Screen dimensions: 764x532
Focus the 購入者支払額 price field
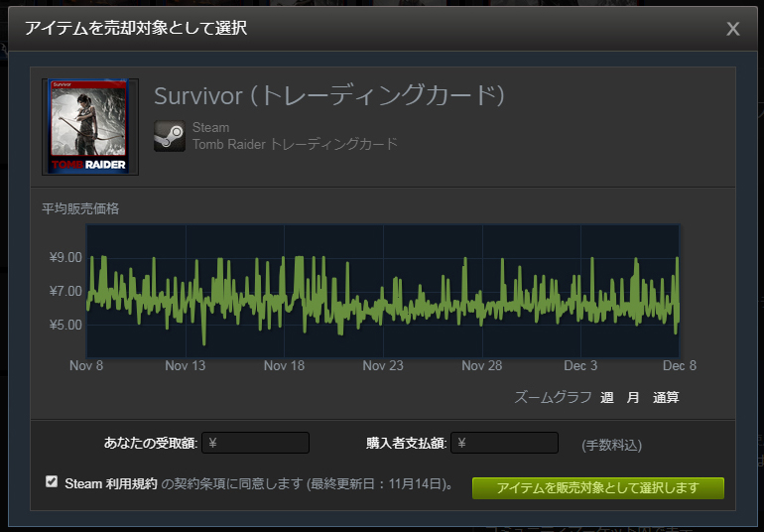(x=504, y=443)
